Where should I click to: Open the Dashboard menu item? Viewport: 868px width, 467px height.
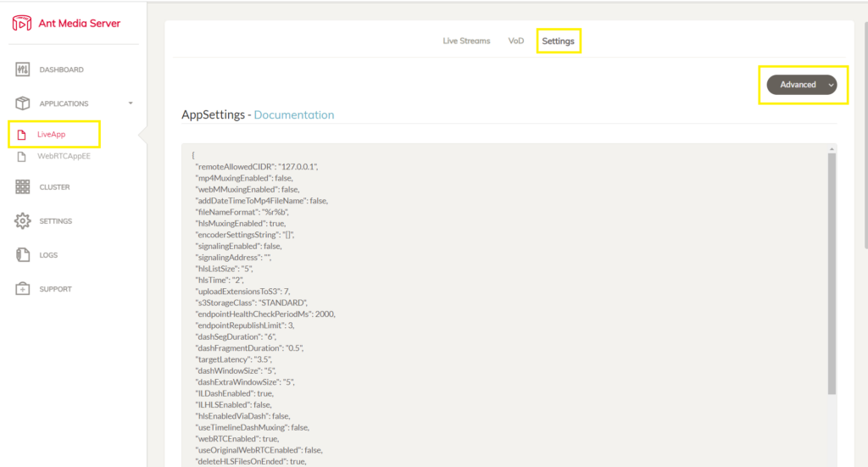pyautogui.click(x=61, y=69)
